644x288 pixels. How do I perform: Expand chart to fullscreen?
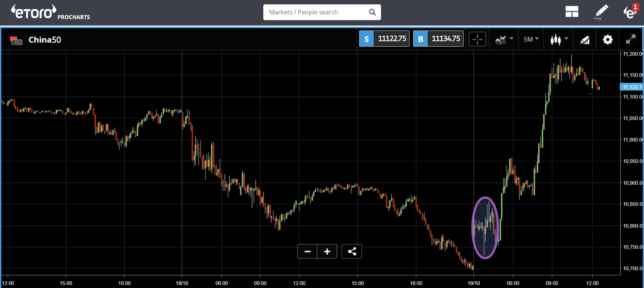point(631,39)
